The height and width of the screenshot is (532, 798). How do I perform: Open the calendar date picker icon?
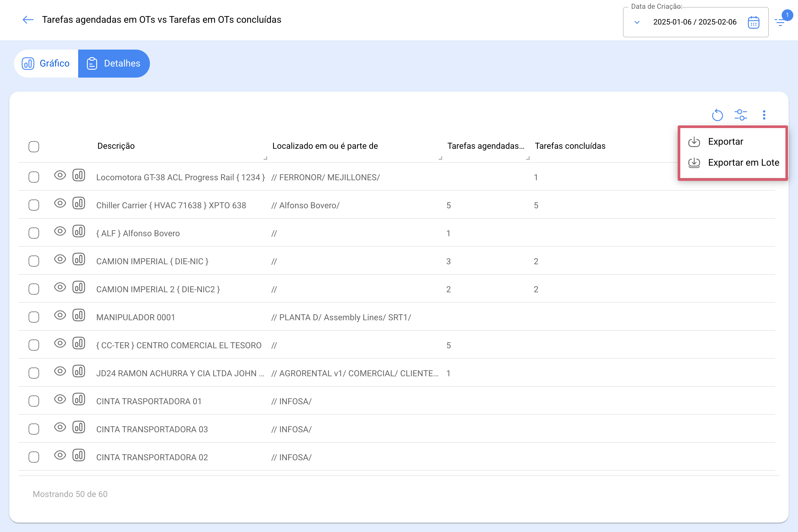pos(753,22)
